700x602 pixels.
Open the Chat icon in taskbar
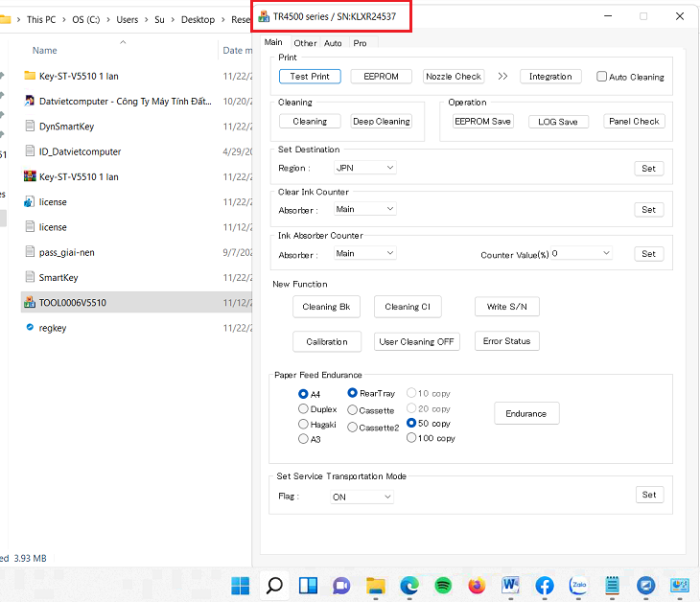[x=341, y=586]
